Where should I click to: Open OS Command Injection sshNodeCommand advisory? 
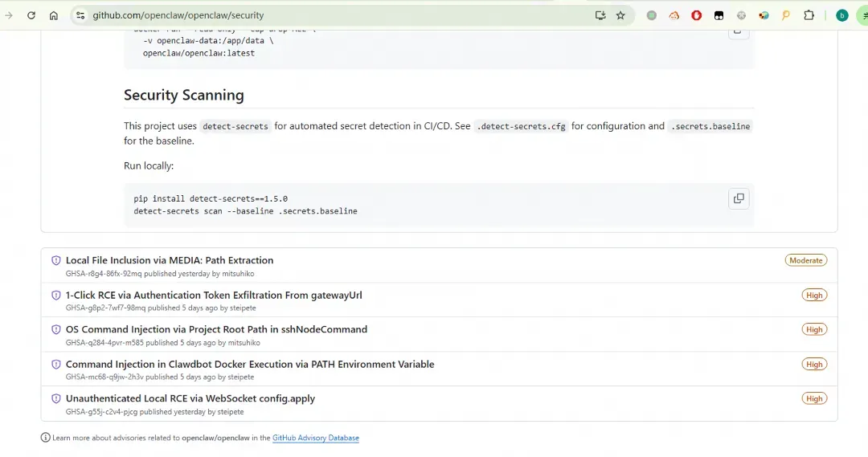point(216,329)
